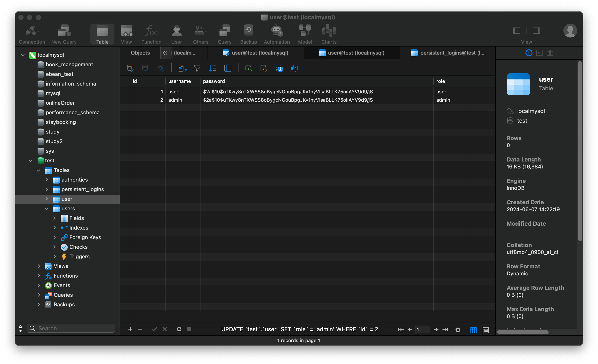
Task: Add a new record with the plus button
Action: (x=130, y=329)
